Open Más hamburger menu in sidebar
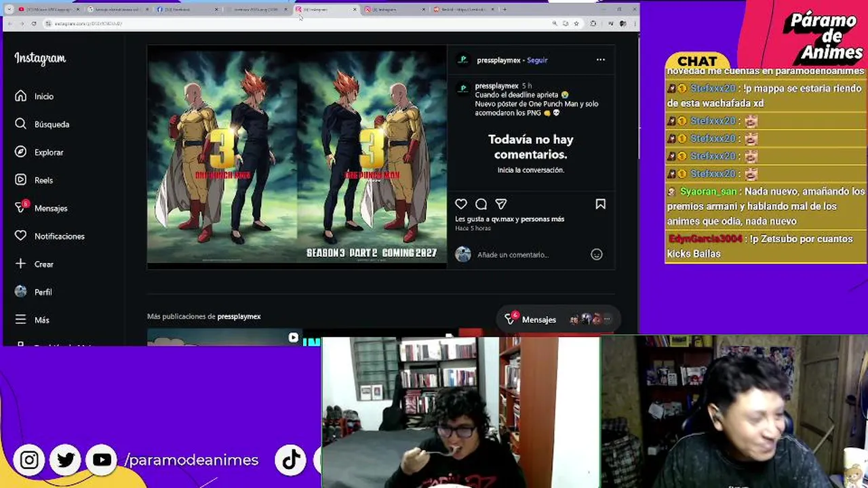This screenshot has width=868, height=488. [33, 319]
